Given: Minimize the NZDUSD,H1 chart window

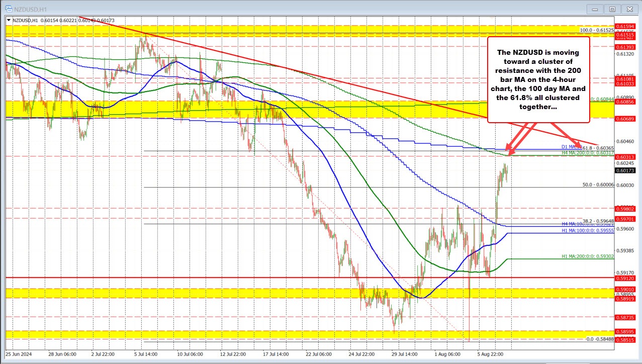Looking at the screenshot, I should (x=595, y=9).
